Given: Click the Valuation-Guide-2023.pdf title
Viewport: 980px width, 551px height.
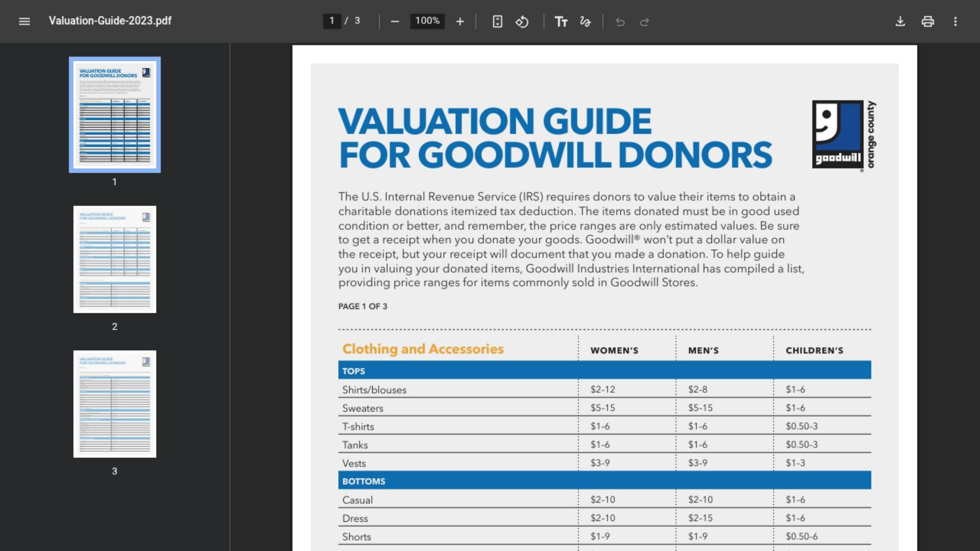Looking at the screenshot, I should (x=110, y=21).
